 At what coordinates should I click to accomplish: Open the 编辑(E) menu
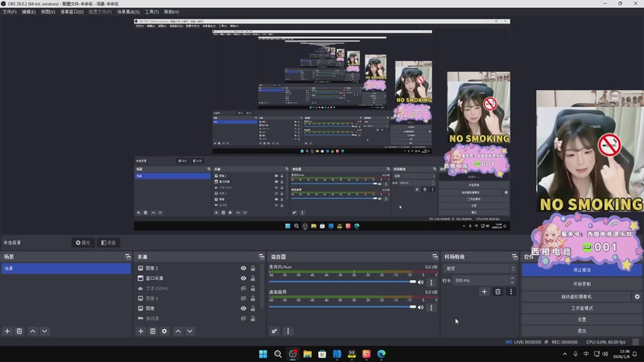tap(28, 12)
